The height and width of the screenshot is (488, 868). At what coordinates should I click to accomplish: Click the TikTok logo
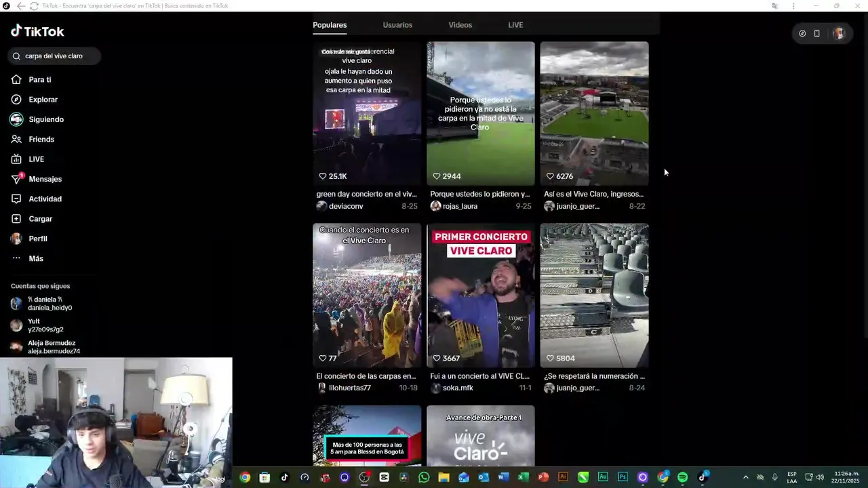[x=37, y=31]
